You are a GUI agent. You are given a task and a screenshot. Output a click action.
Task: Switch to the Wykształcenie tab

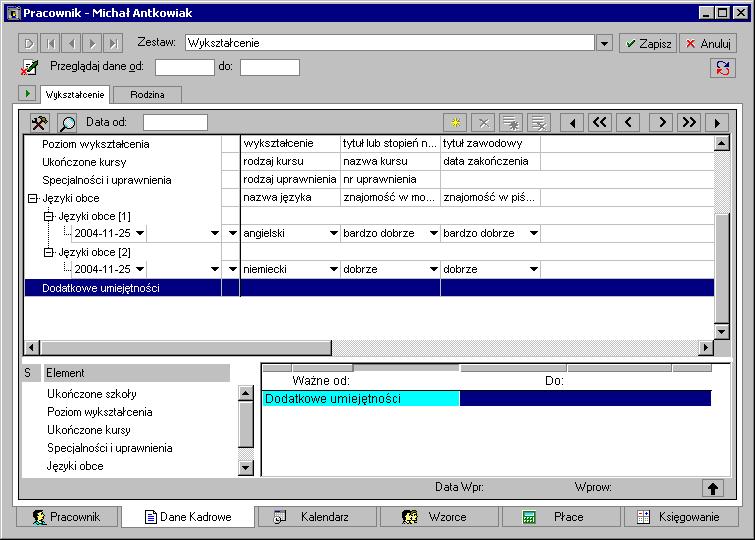pyautogui.click(x=75, y=94)
